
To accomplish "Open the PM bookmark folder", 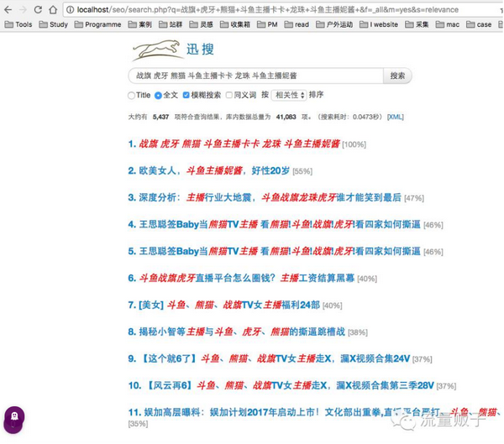I will pyautogui.click(x=267, y=24).
